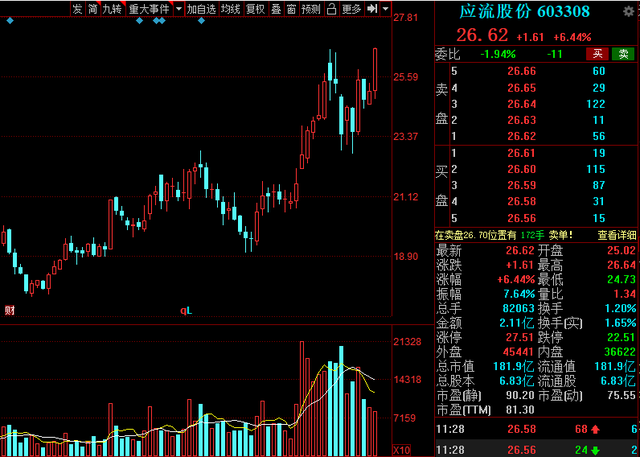Expand the last dropdown arrow in toolbar
Screen dimensions: 640x457
coord(385,9)
